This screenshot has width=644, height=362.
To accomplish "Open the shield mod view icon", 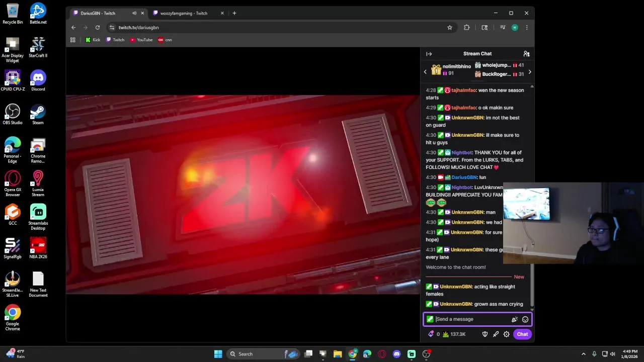I will point(485,334).
